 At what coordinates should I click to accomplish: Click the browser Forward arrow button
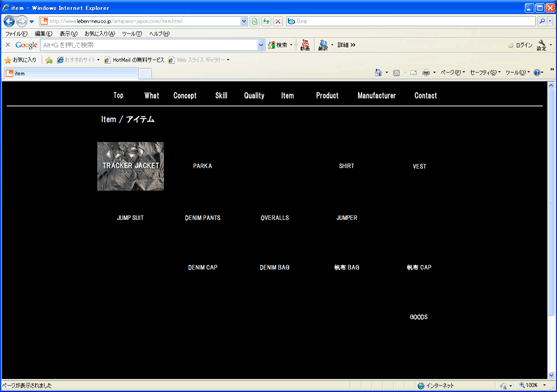[22, 22]
